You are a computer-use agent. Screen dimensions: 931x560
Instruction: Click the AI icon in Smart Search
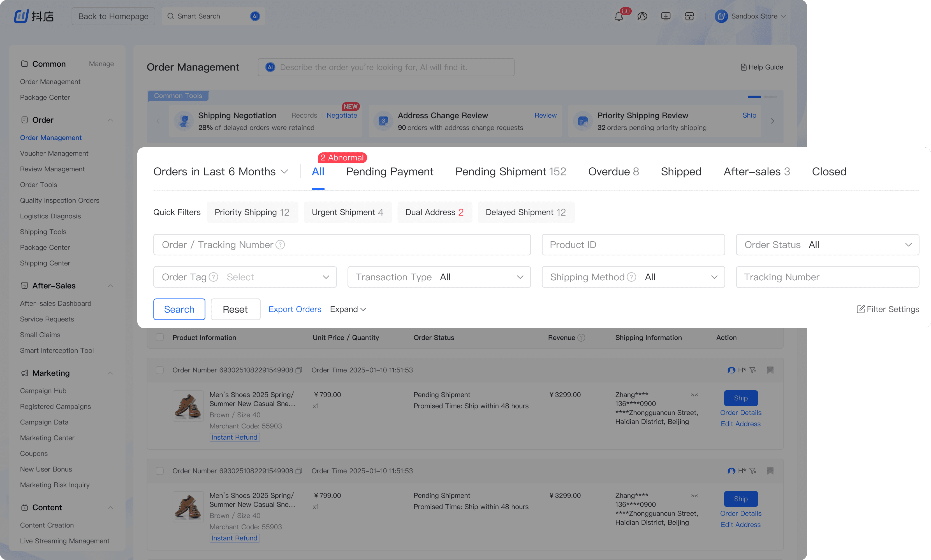click(255, 16)
